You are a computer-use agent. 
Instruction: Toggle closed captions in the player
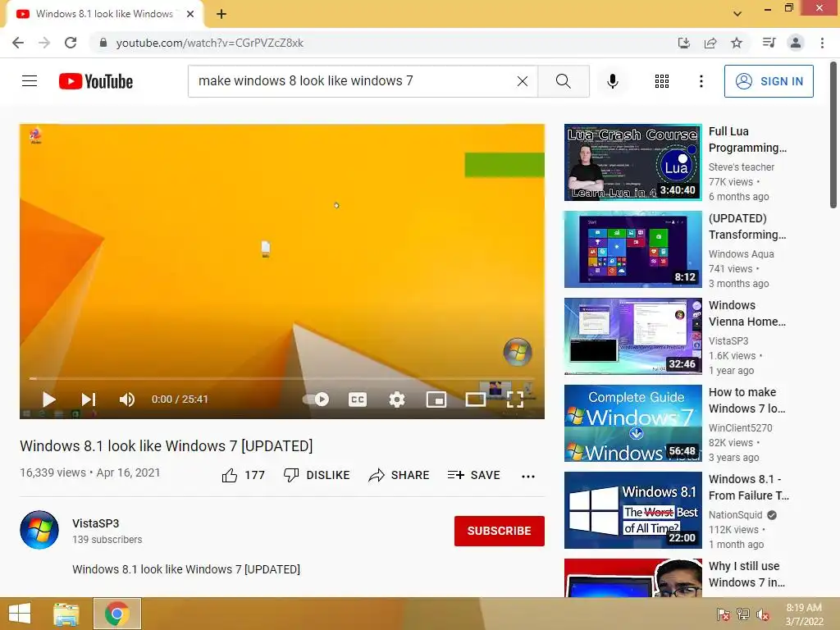pos(358,399)
